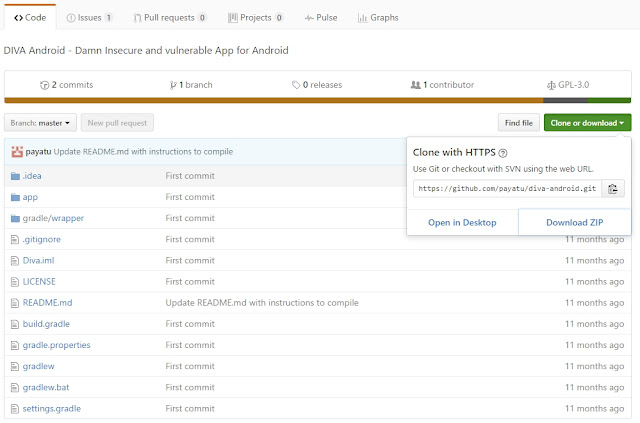Click the gradlew file icon
Screen dimensions: 640x423
pos(15,367)
